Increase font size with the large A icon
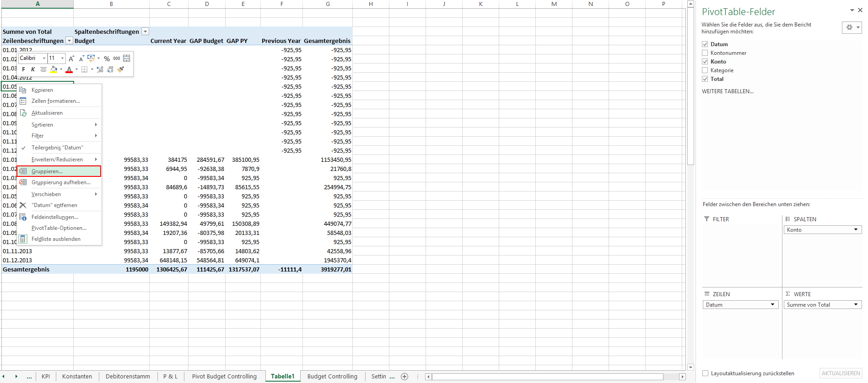Image resolution: width=868 pixels, height=383 pixels. (71, 59)
